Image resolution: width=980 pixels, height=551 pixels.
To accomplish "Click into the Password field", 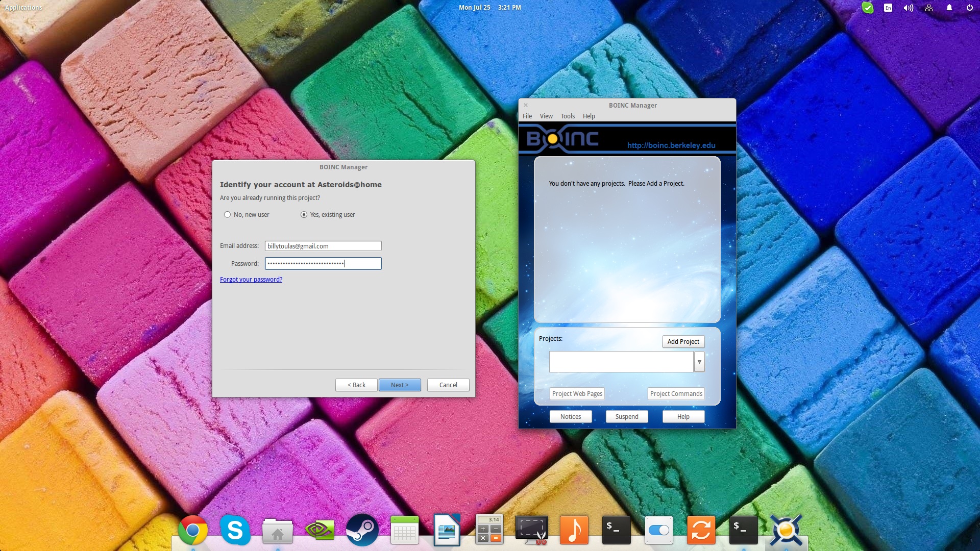I will click(323, 264).
